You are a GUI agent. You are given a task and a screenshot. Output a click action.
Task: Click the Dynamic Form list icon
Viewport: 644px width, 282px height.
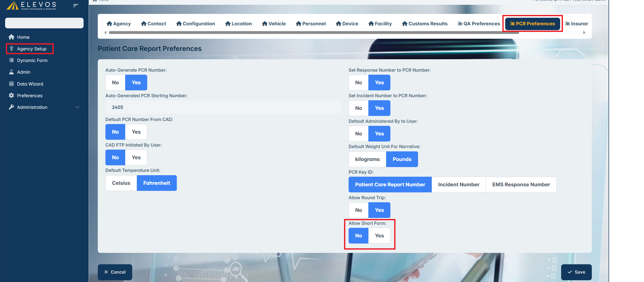(11, 60)
